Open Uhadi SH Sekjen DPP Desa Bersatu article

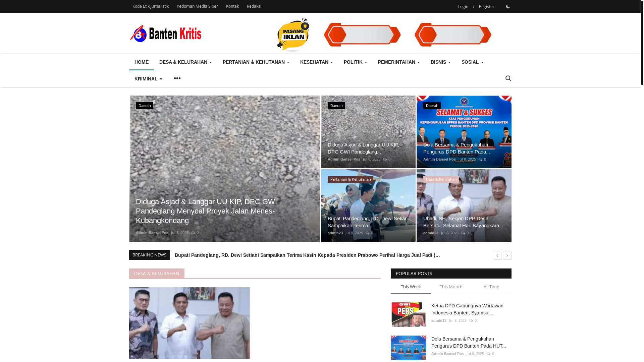pos(463,222)
